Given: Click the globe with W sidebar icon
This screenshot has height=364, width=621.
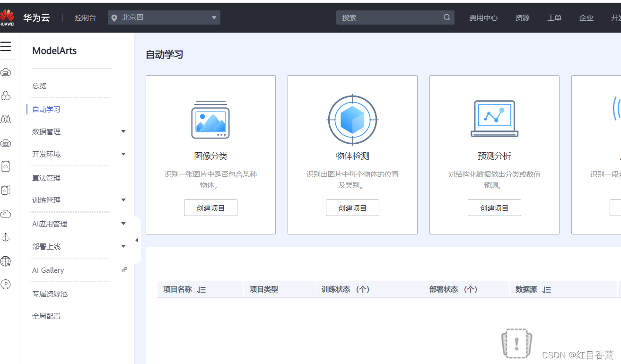Looking at the screenshot, I should 6,261.
